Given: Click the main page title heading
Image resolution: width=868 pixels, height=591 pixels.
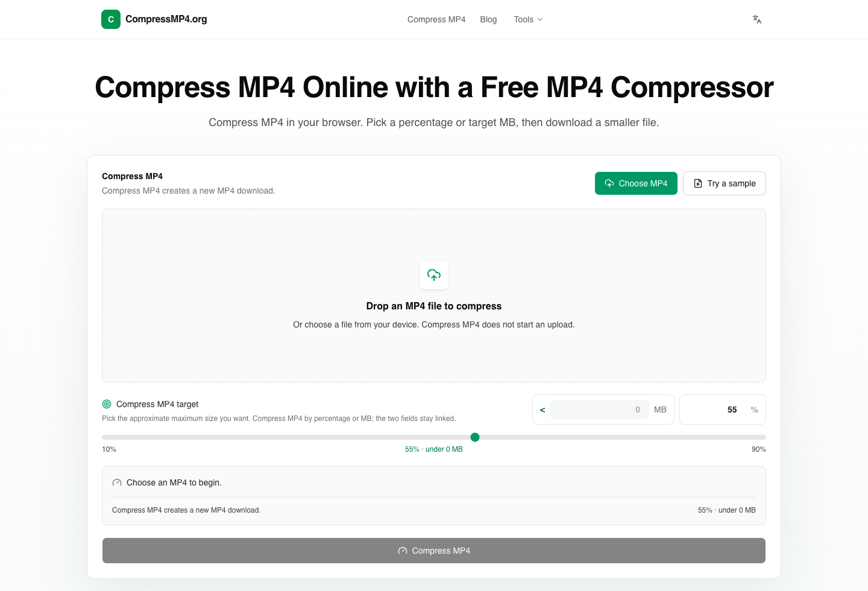Looking at the screenshot, I should [x=434, y=87].
